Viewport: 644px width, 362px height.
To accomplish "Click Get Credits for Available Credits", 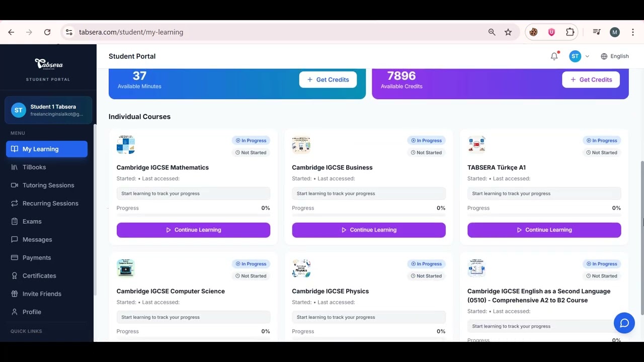I will tap(591, 79).
